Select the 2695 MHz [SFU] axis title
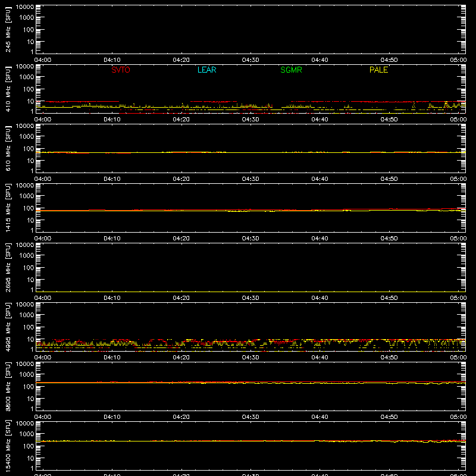 pyautogui.click(x=8, y=267)
